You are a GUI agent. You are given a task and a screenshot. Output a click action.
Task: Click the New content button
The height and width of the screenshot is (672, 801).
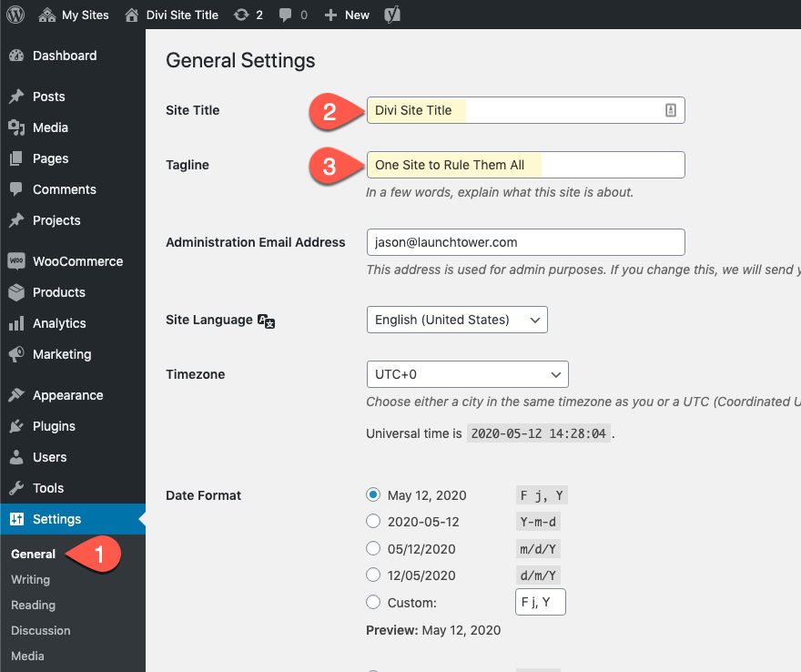point(347,15)
